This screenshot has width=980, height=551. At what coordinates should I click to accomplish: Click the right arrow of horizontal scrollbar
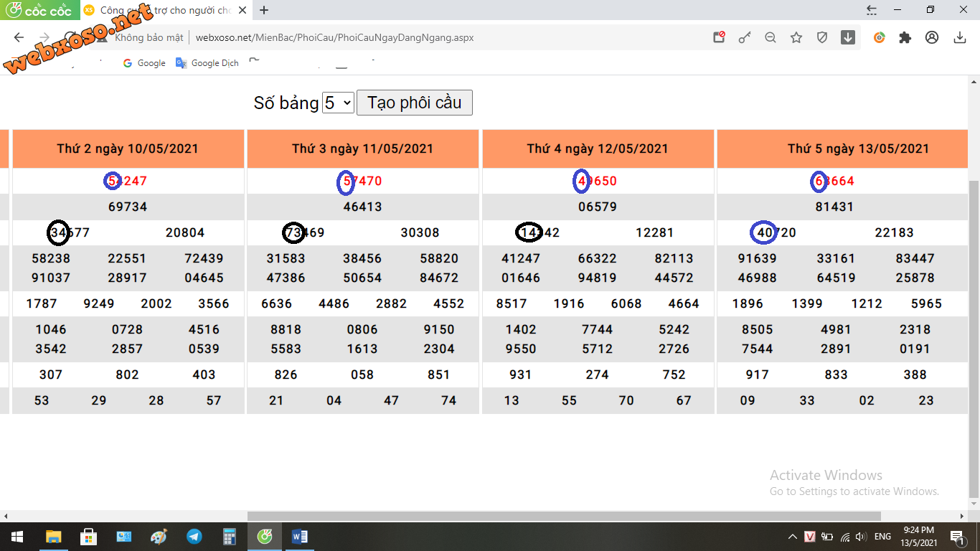pyautogui.click(x=963, y=516)
